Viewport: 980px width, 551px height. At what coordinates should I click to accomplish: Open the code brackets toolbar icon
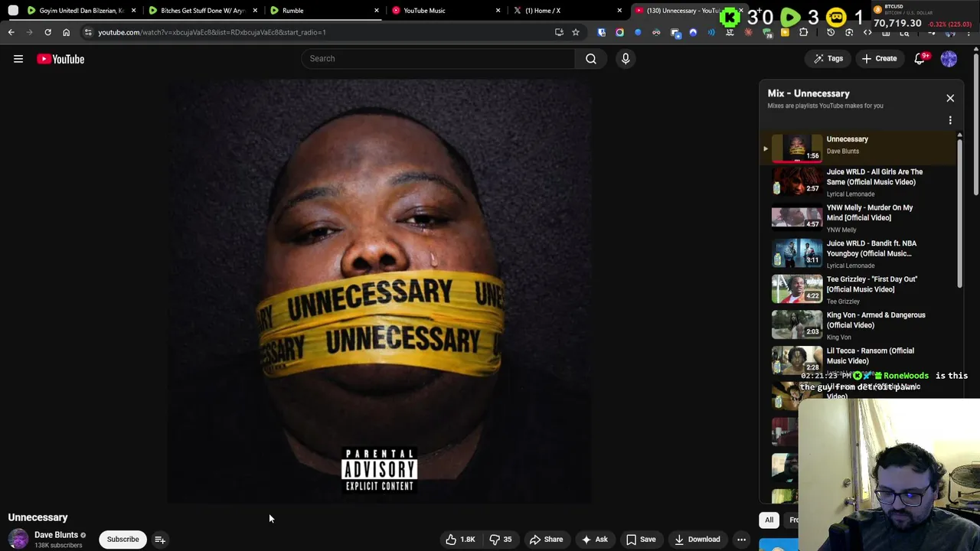[867, 32]
